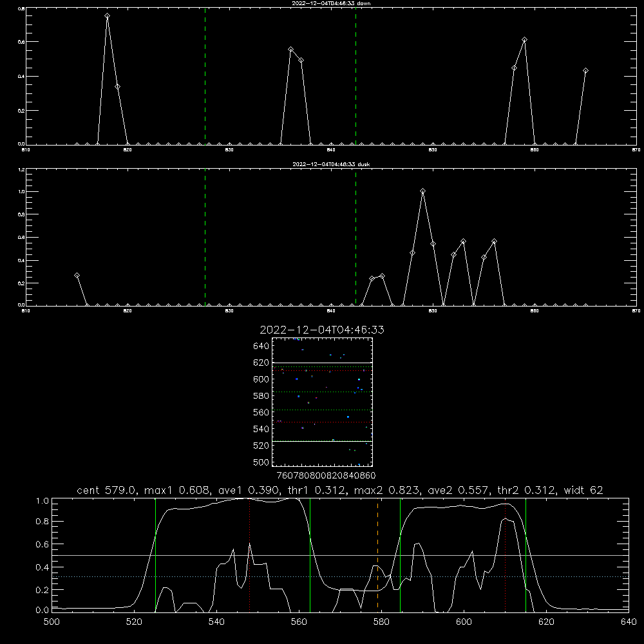Screen dimensions: 644x644
Task: Click the green dotted line near 585 in scatter
Action: [322, 392]
